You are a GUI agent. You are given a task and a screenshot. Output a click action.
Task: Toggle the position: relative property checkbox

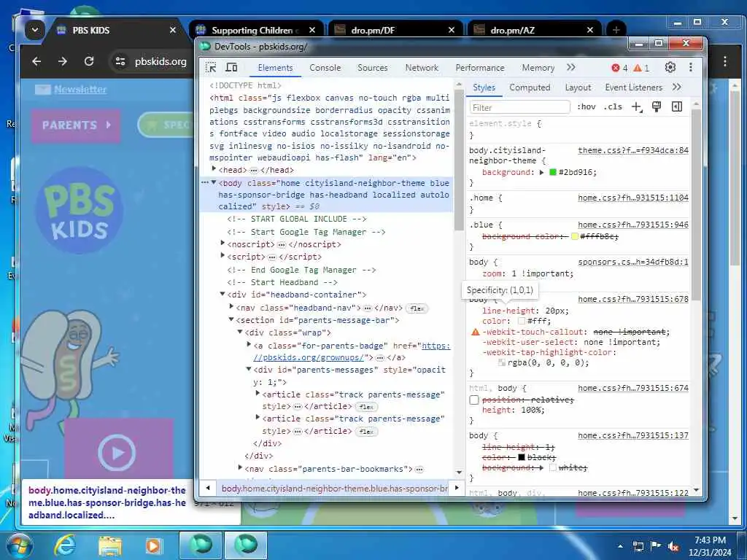(474, 400)
